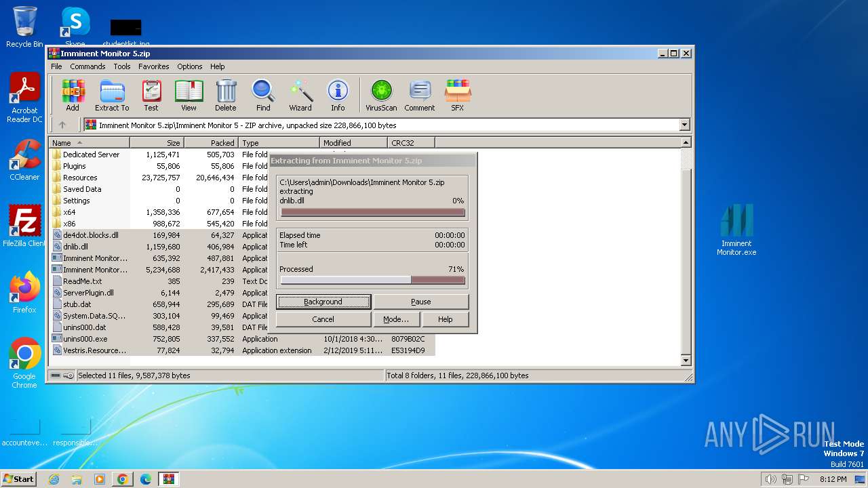Select Vestris.Resource... file row

[242, 350]
